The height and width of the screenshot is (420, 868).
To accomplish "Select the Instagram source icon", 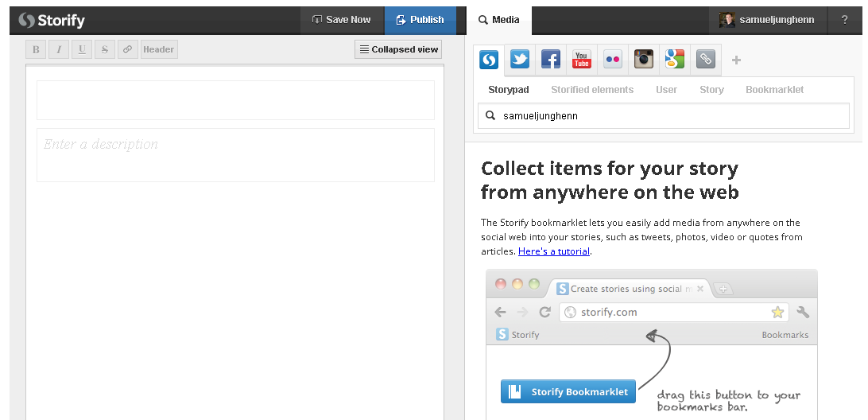I will [x=644, y=60].
